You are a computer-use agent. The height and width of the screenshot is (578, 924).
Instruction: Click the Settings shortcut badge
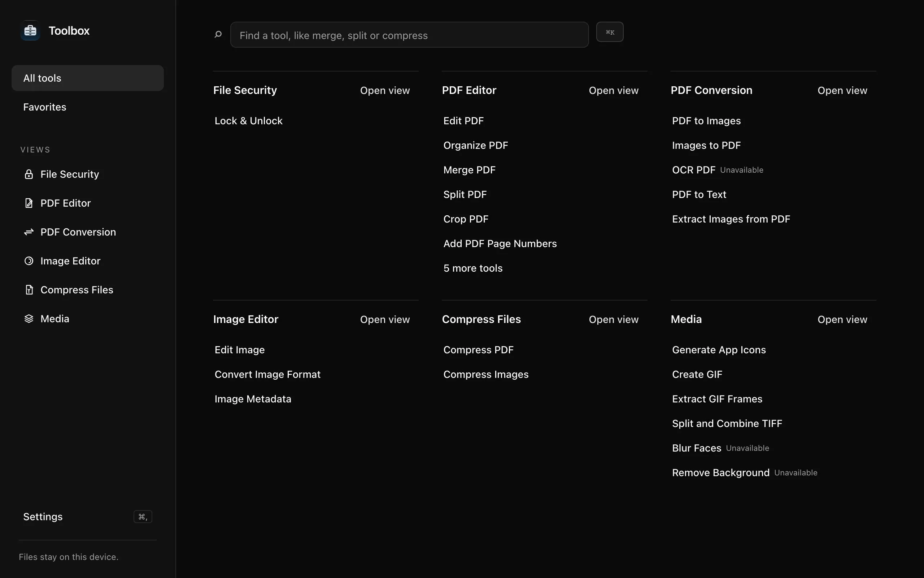point(143,517)
